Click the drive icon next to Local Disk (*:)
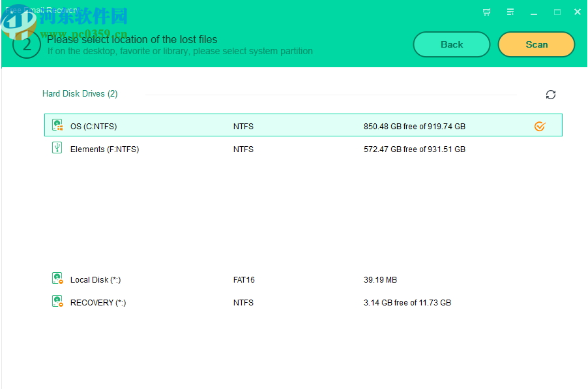 coord(57,278)
